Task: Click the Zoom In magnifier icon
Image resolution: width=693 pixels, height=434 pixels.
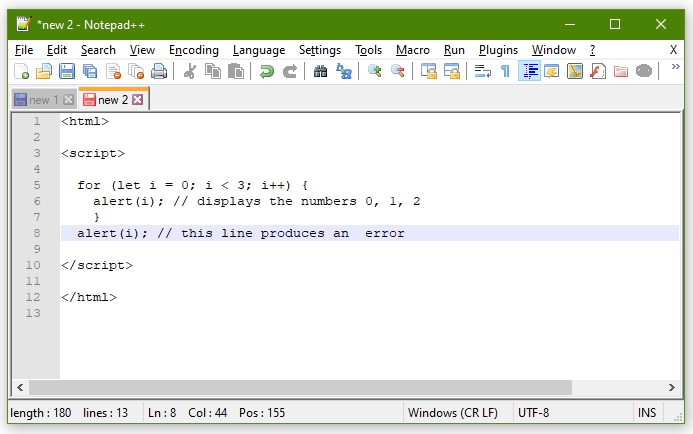Action: (375, 72)
